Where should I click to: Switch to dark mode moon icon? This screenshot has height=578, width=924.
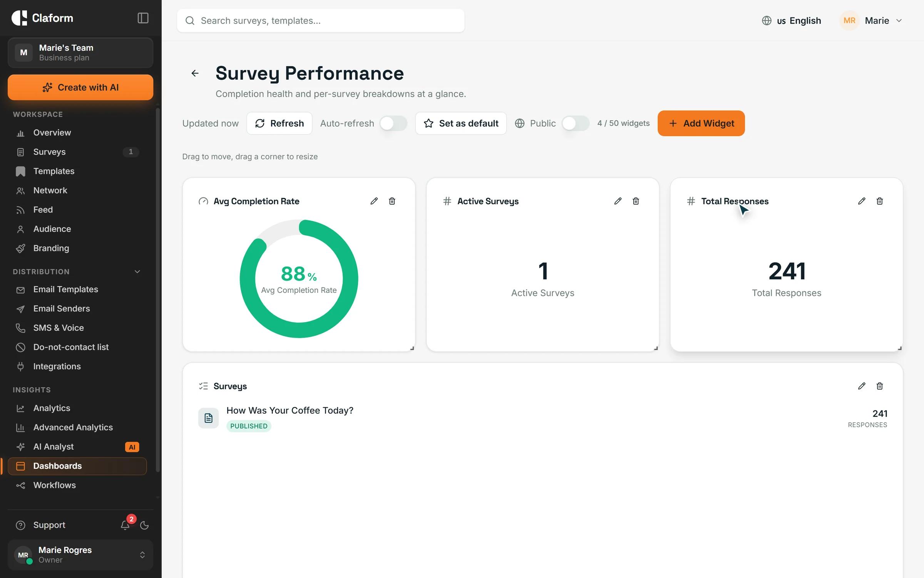point(144,525)
